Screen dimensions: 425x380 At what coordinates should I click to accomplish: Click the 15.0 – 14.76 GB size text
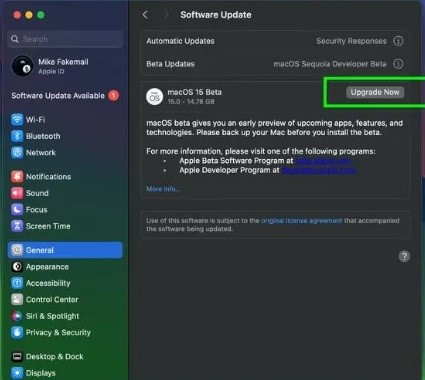pyautogui.click(x=191, y=101)
